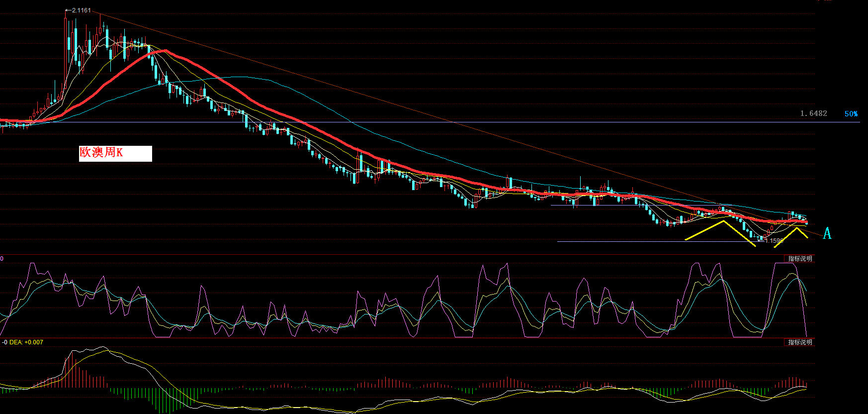This screenshot has width=868, height=414.
Task: Click the 2.1161 high price marker
Action: point(79,10)
